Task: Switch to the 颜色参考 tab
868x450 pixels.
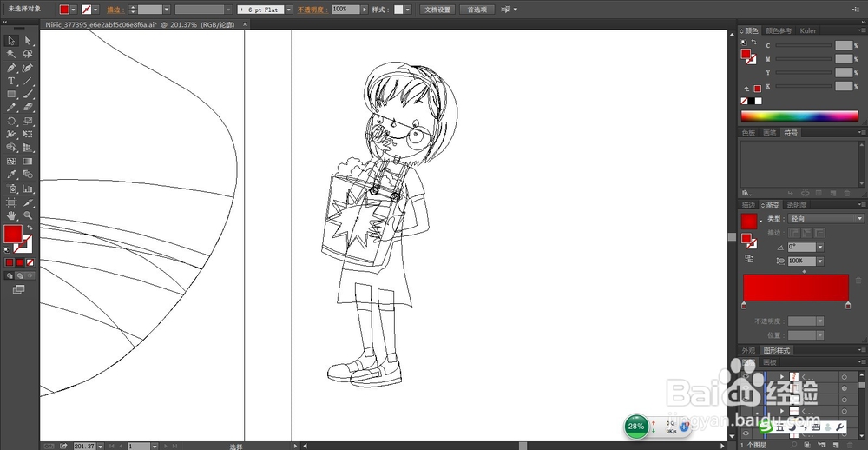Action: click(779, 31)
